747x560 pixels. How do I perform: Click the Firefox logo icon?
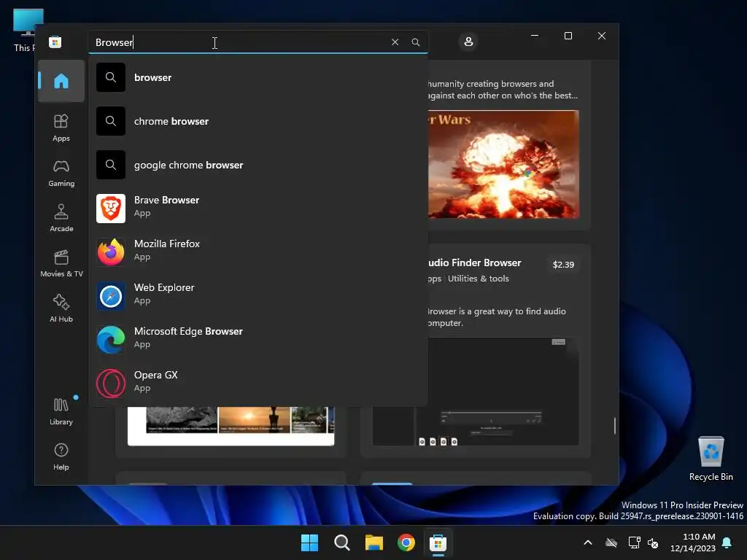pos(111,252)
